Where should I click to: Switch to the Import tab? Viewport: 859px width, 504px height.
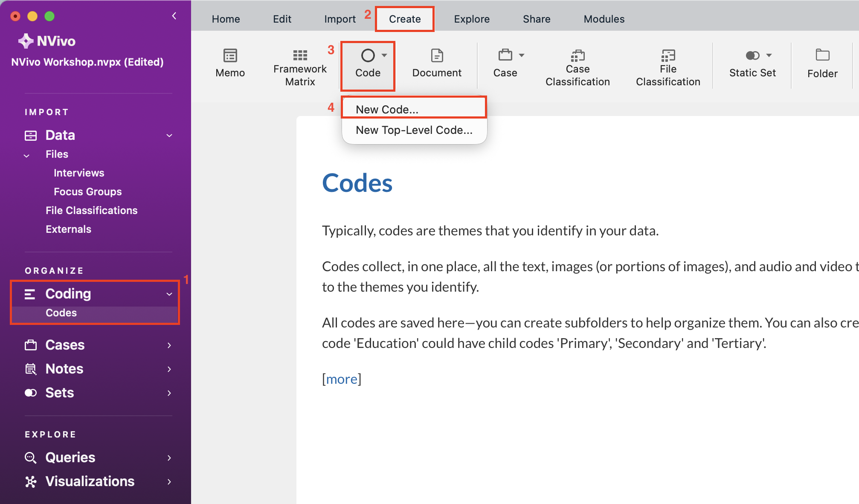340,19
